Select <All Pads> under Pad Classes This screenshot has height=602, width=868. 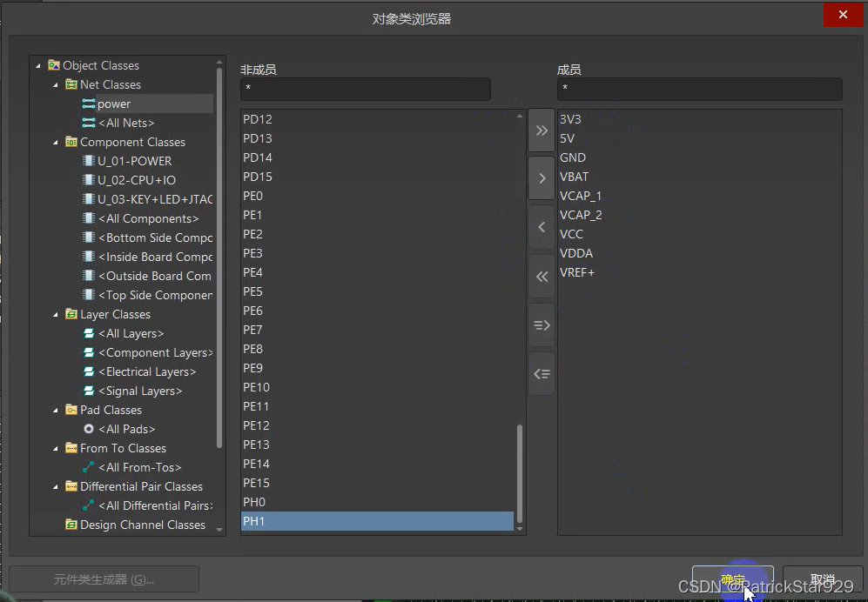126,429
